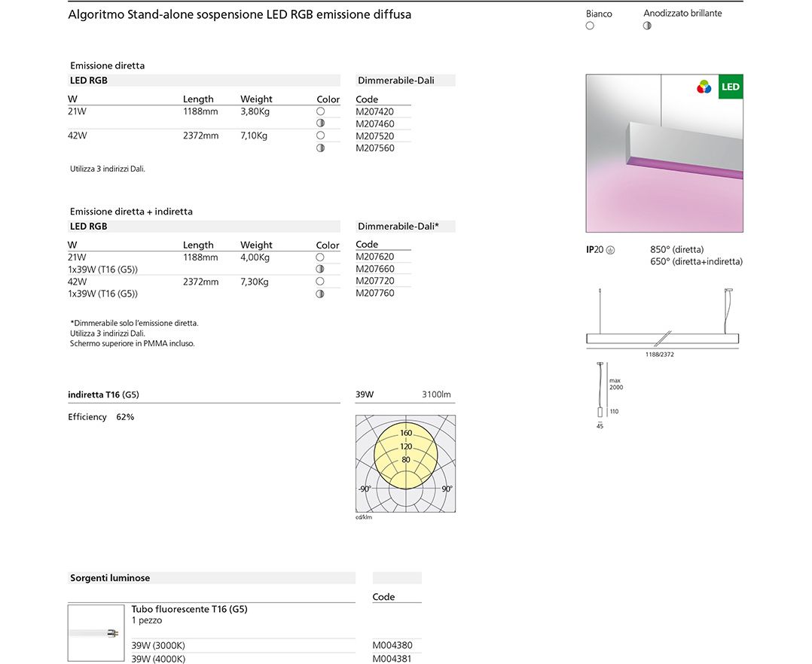812x664 pixels.
Task: Click the Bianco white circle in legend
Action: (590, 26)
